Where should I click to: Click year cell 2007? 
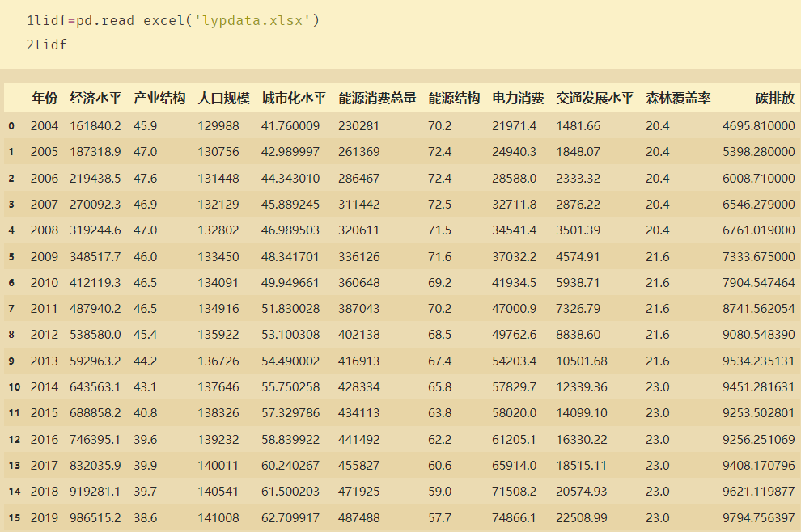[44, 205]
